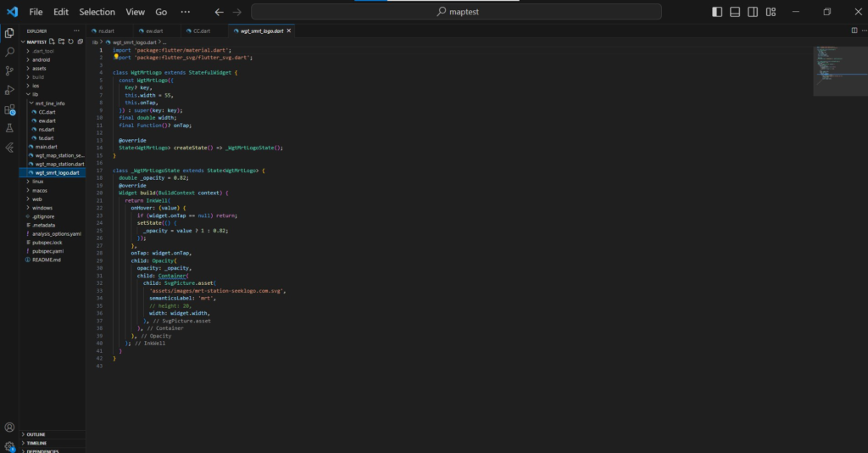The height and width of the screenshot is (453, 868).
Task: Expand the OUTLINE section
Action: pyautogui.click(x=36, y=433)
